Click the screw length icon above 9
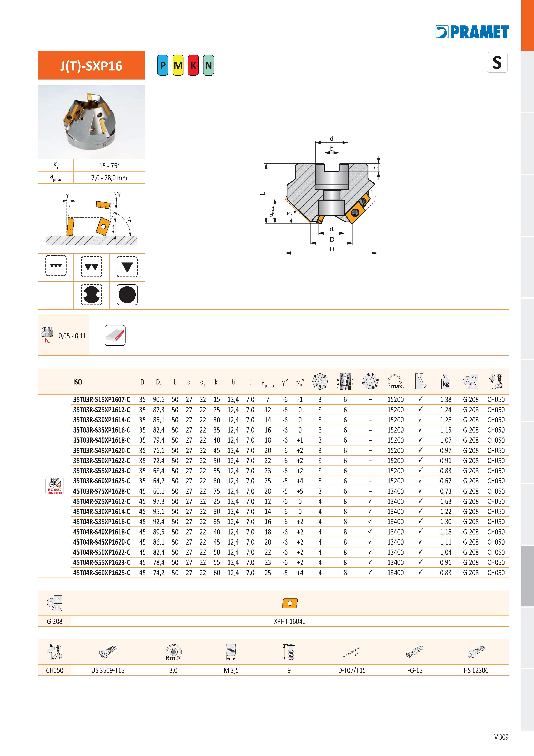The height and width of the screenshot is (756, 534). tap(289, 652)
